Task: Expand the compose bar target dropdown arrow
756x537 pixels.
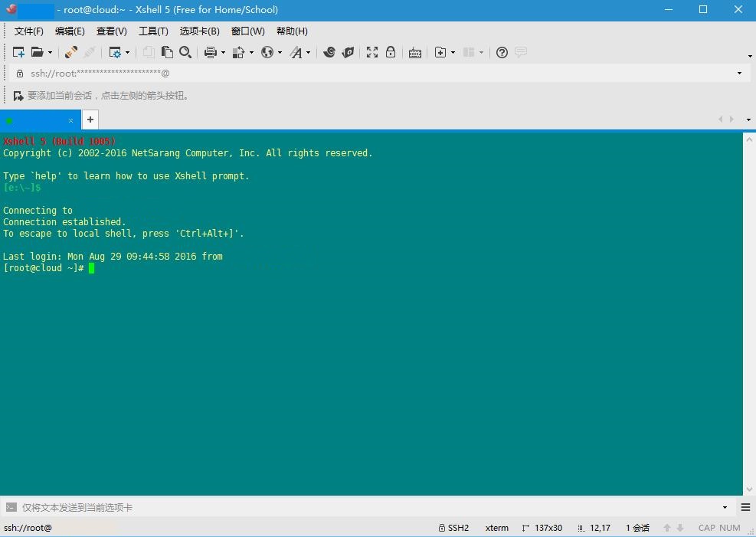Action: [725, 508]
